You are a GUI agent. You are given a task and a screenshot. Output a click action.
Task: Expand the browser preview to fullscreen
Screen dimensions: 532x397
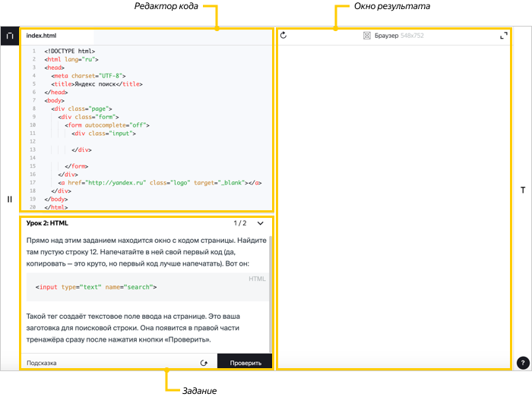(x=503, y=35)
